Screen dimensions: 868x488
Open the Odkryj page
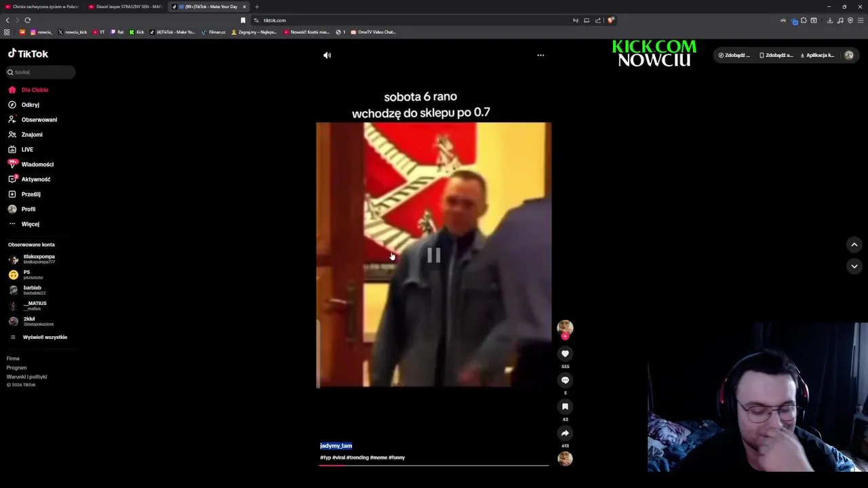pyautogui.click(x=24, y=104)
